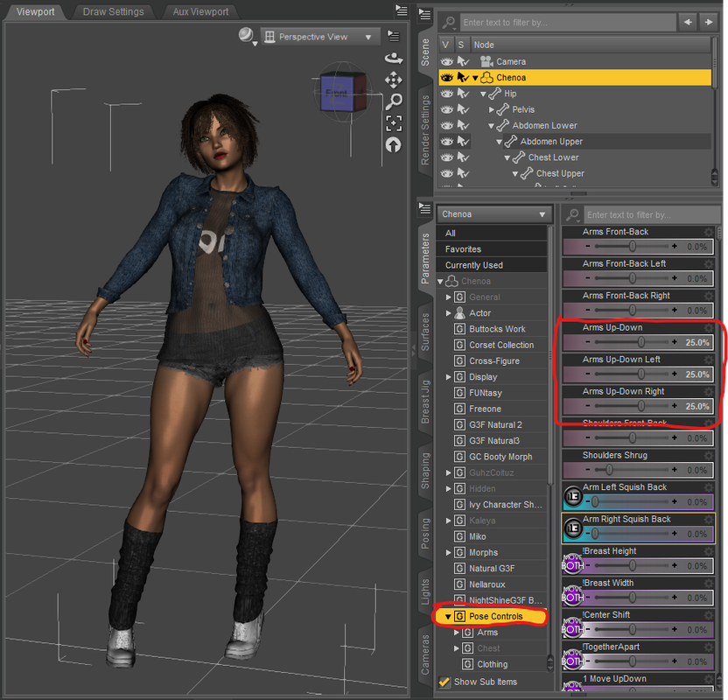Expand the Actor property group
Screen dimensions: 728x700
[448, 313]
